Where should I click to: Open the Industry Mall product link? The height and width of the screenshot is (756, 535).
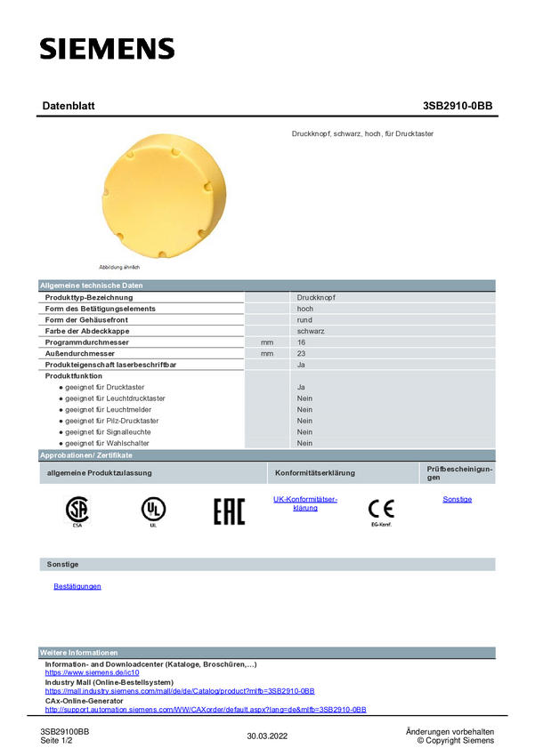coord(180,691)
